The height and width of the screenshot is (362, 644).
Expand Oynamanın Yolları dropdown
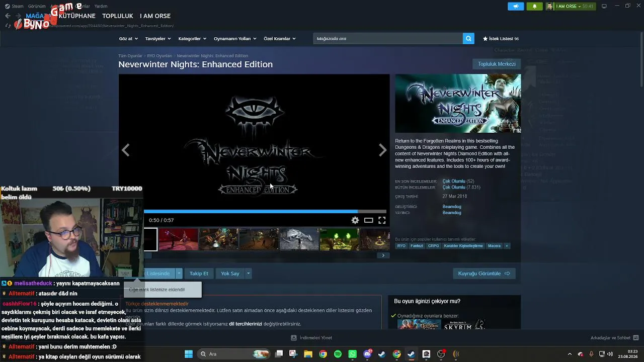235,39
